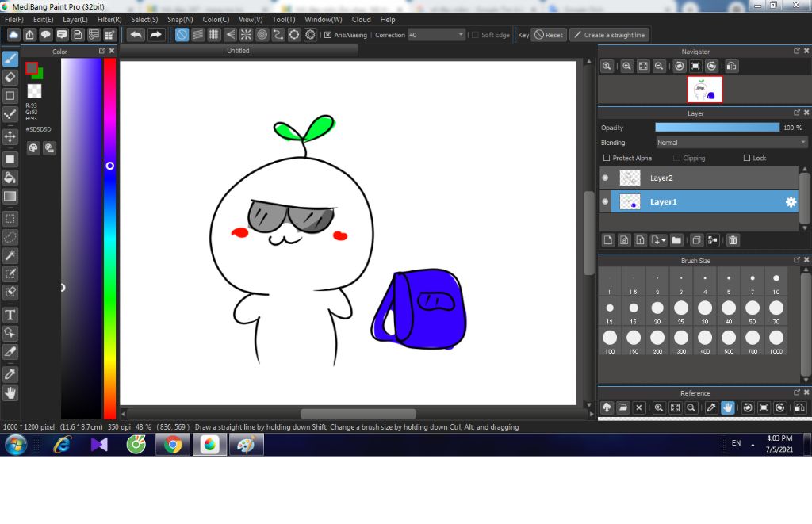Select the Eraser tool

point(10,77)
